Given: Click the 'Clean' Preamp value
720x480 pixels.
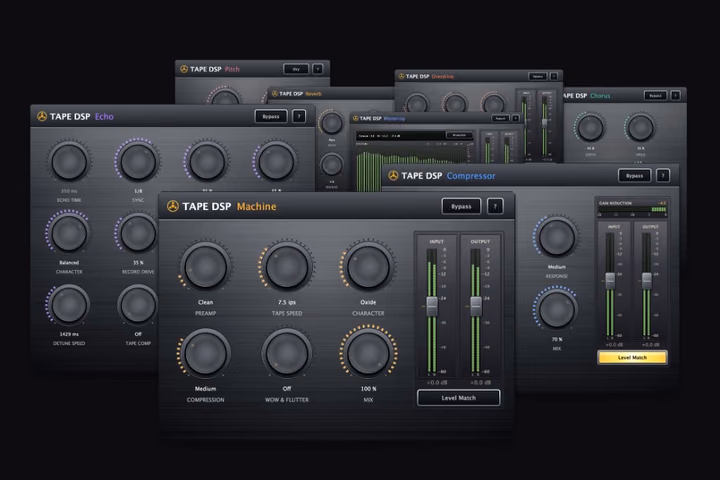Looking at the screenshot, I should [205, 302].
